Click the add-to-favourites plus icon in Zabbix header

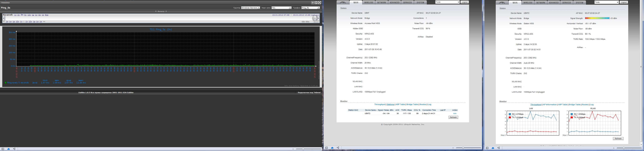(312, 3)
